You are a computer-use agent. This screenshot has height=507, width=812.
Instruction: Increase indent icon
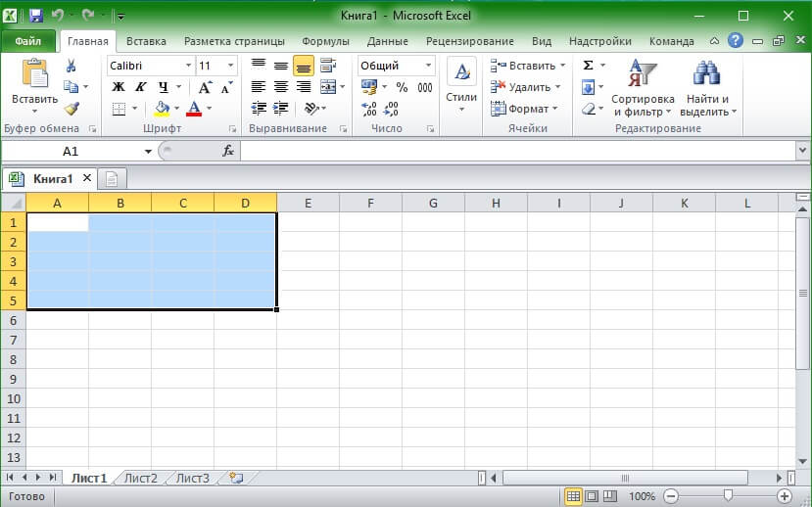[281, 108]
